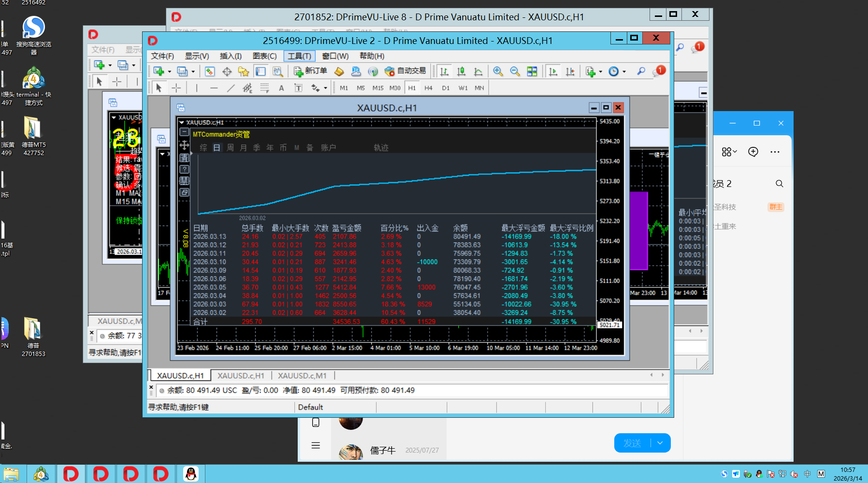This screenshot has height=483, width=868.
Task: Open the 文件(F) menu
Action: pyautogui.click(x=162, y=56)
